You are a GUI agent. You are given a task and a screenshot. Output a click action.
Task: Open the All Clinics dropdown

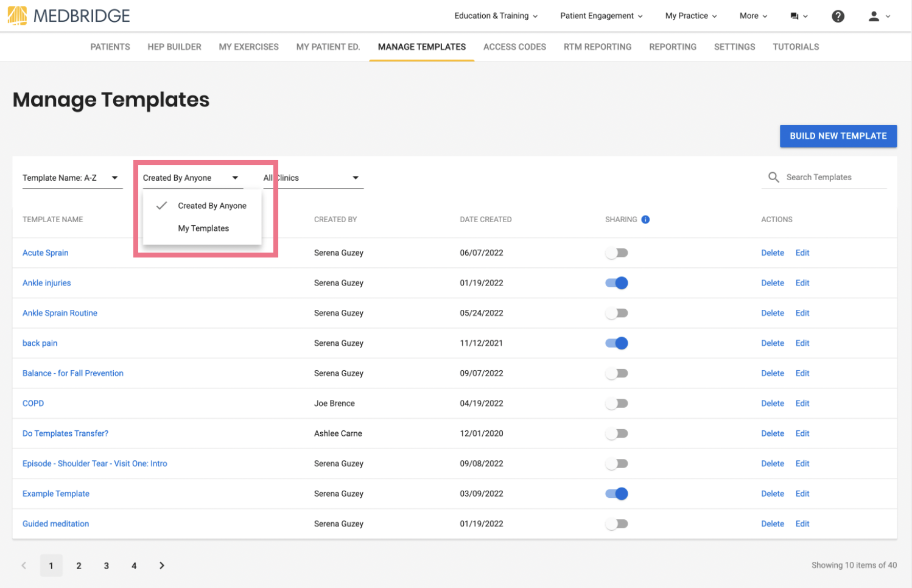(x=314, y=178)
